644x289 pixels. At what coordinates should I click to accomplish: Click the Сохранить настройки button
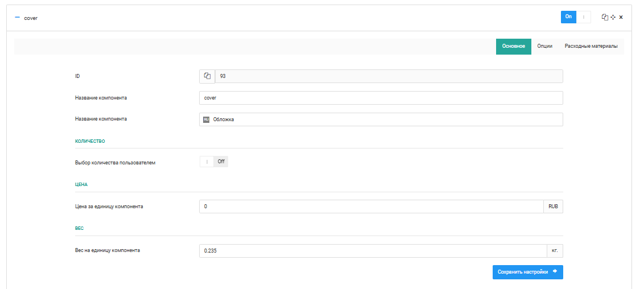528,272
